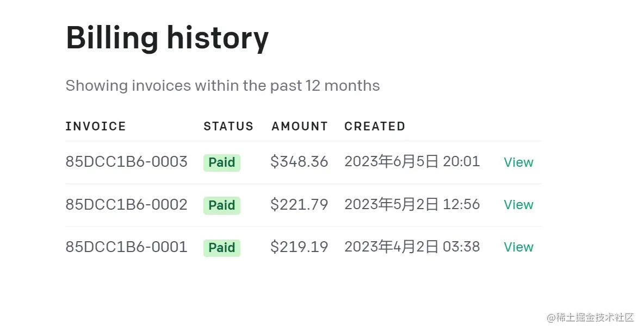
Task: Click the INVOICE column header
Action: 96,127
